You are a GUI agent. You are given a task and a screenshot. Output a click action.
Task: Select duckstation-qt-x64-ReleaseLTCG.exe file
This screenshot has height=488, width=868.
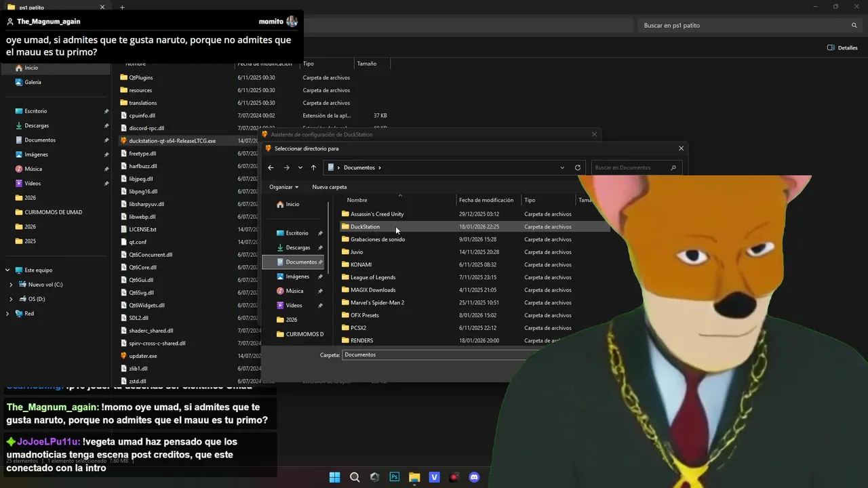click(172, 141)
